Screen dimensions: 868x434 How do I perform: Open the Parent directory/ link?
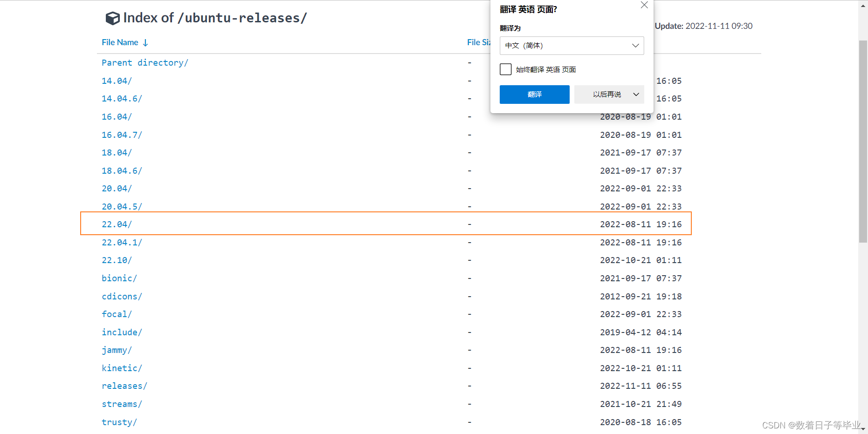tap(145, 63)
